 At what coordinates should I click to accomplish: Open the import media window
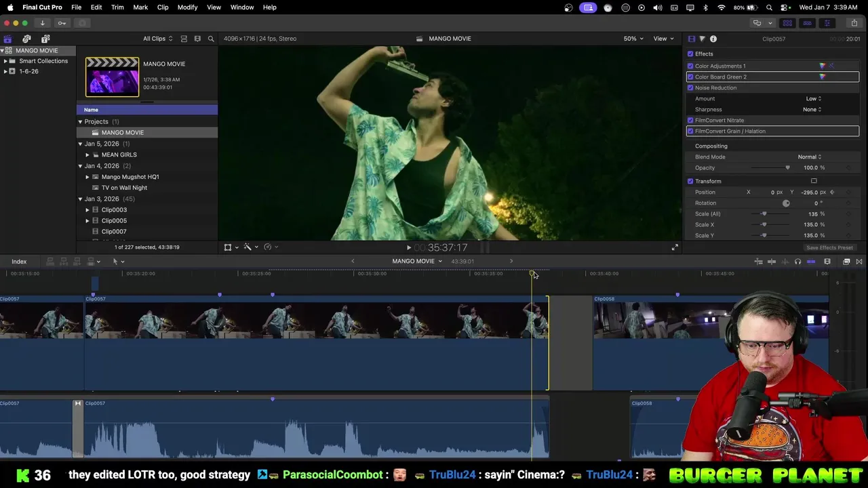(42, 23)
